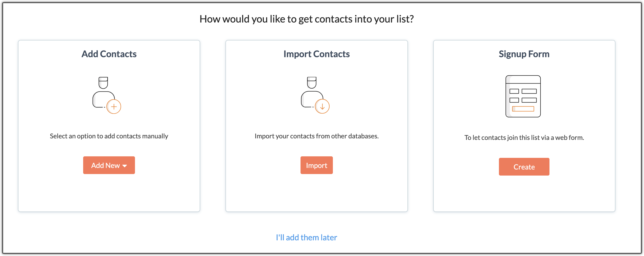Click the Import your contacts from other databases text
Image resolution: width=644 pixels, height=256 pixels.
point(317,136)
